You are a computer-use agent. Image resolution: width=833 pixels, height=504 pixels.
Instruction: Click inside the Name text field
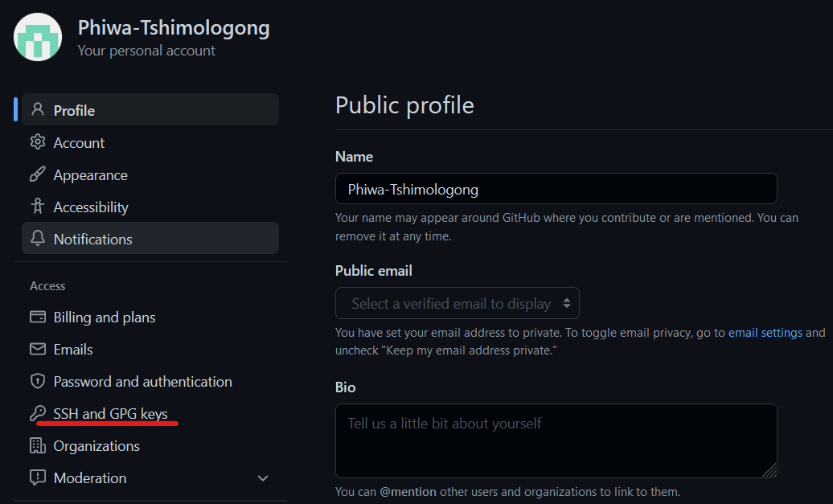556,188
